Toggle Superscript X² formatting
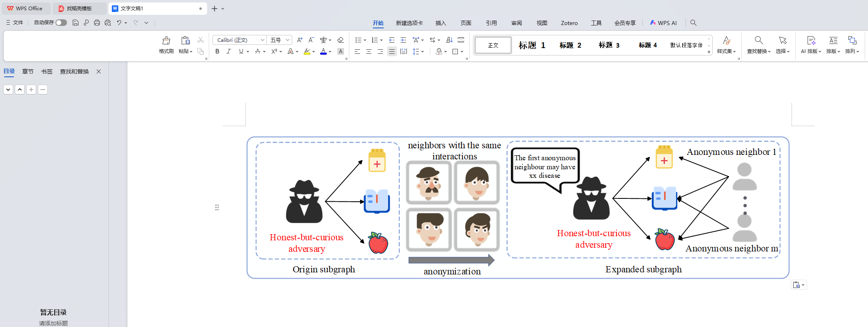Image resolution: width=868 pixels, height=327 pixels. 274,51
